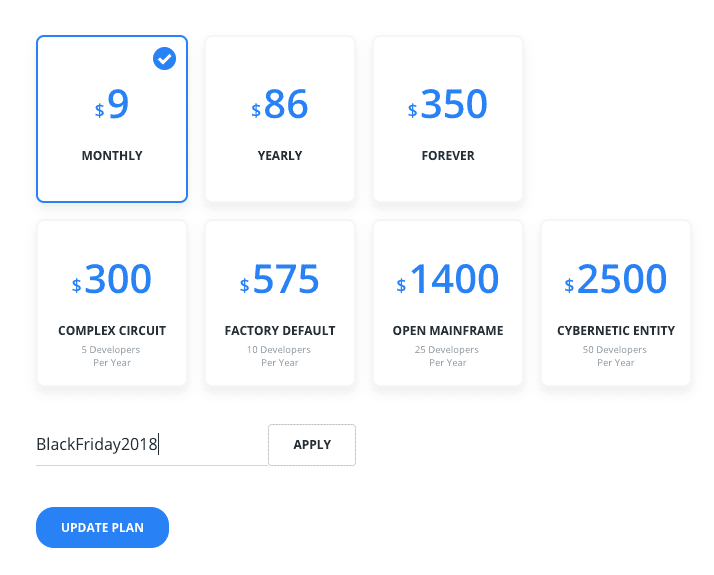Click the $2500 price amount

pos(617,280)
